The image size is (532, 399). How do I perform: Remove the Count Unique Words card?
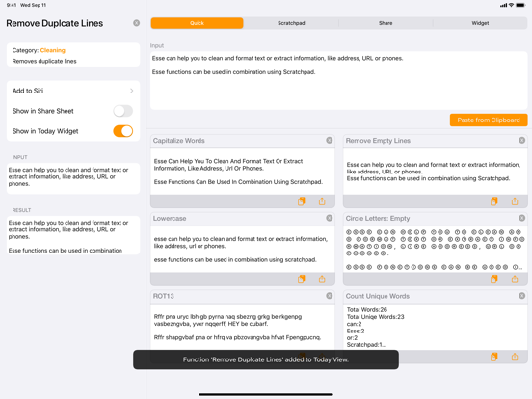click(x=521, y=296)
